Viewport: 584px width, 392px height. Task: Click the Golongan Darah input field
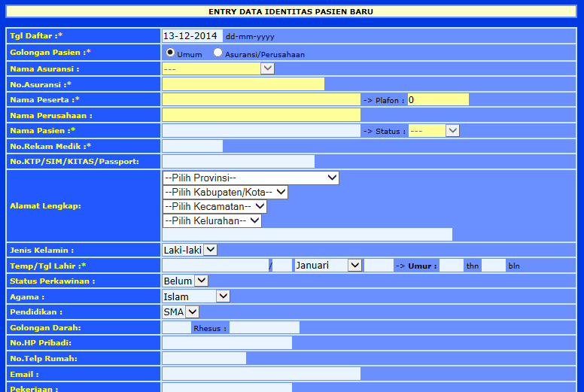click(x=177, y=327)
